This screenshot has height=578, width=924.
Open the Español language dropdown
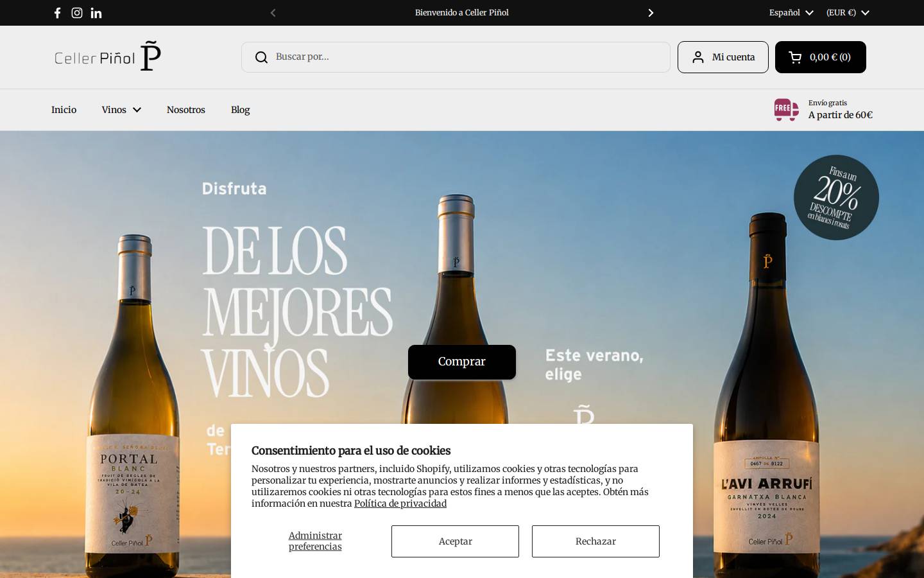791,13
